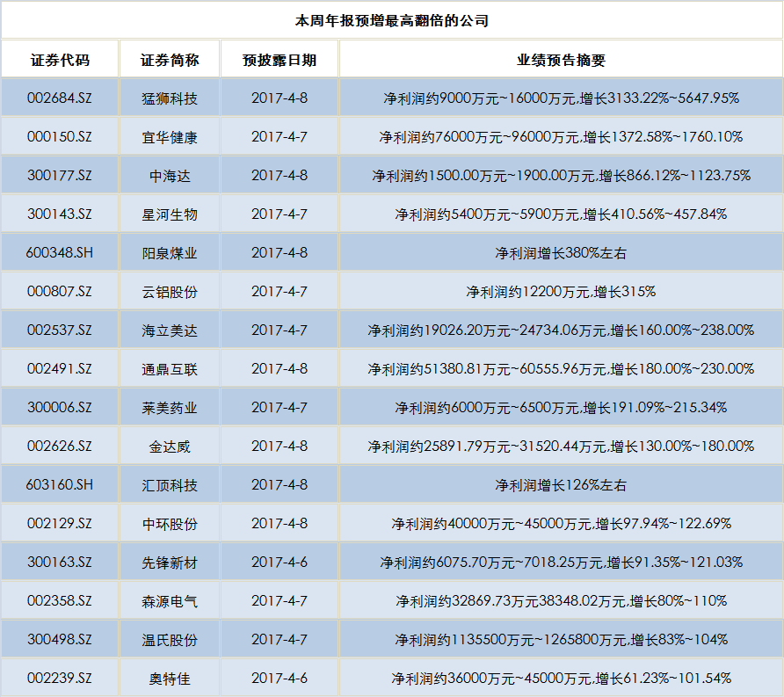Click company name 阳泉煤业

pyautogui.click(x=170, y=253)
